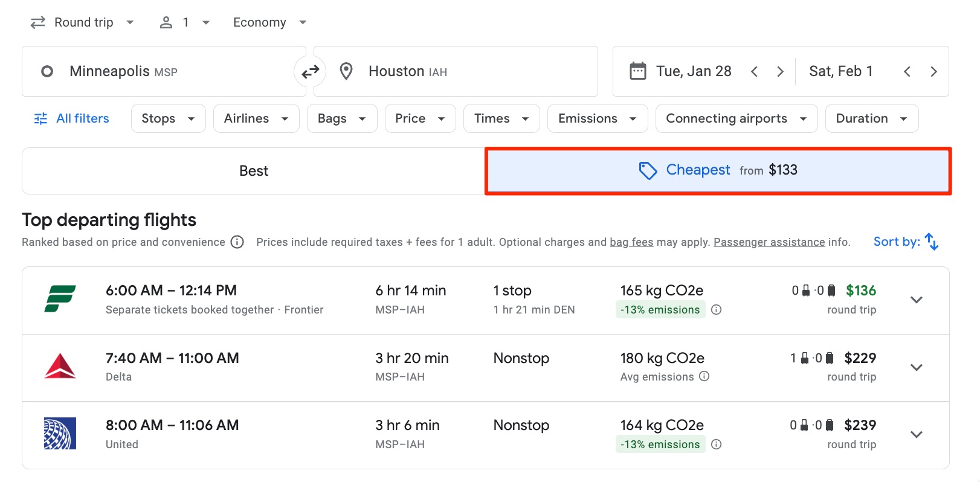Open the Airlines filter dropdown

(x=257, y=118)
